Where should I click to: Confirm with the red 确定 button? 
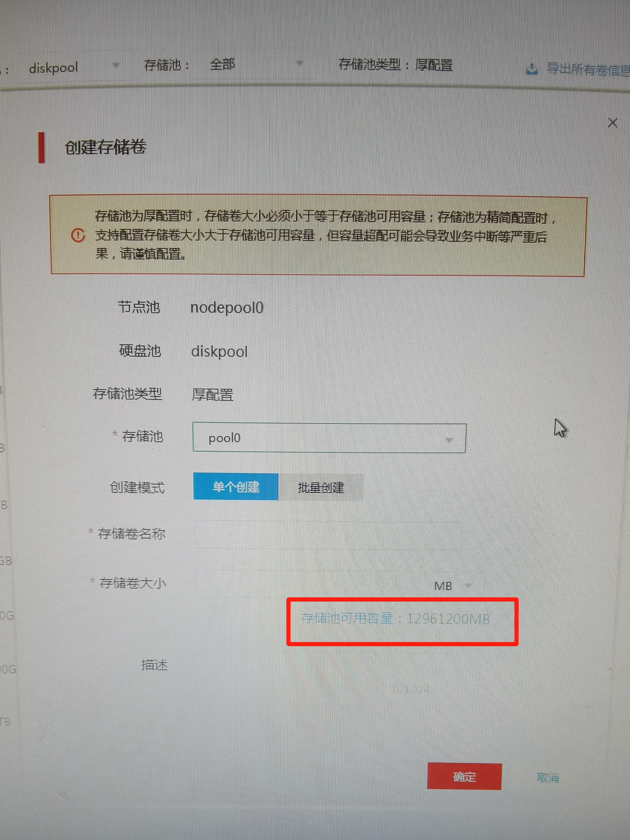[x=464, y=777]
